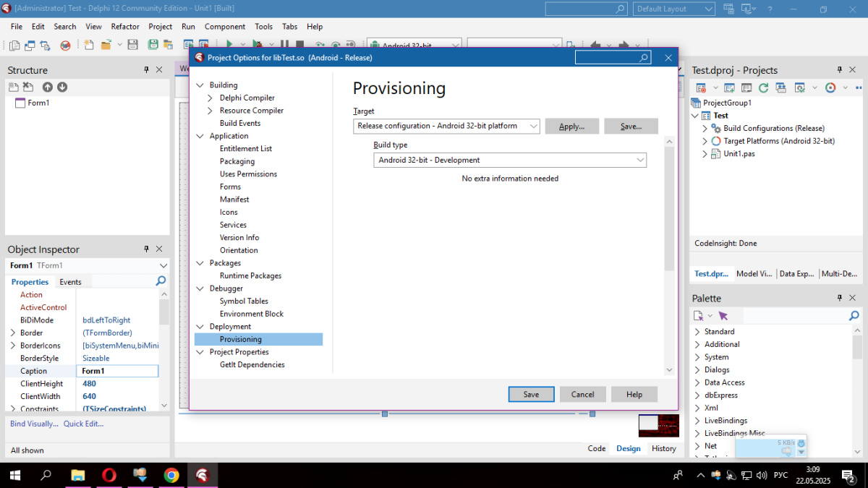Switch to the History tab
The width and height of the screenshot is (868, 488).
click(x=663, y=448)
